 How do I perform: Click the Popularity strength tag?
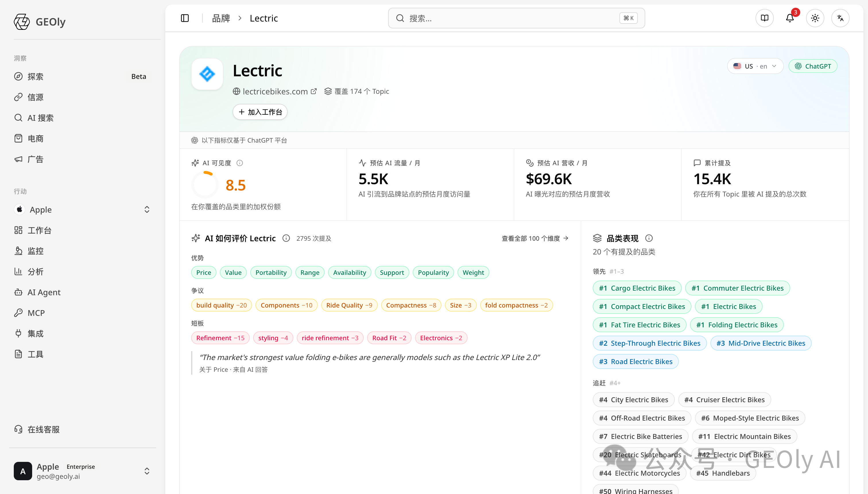click(433, 273)
